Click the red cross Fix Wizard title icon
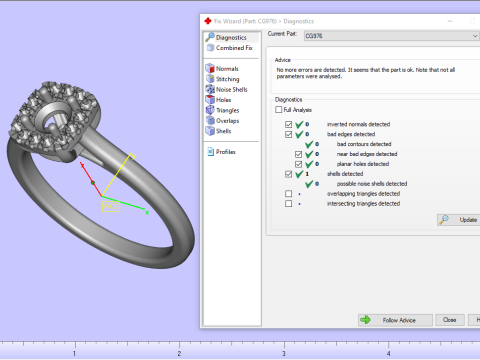 pos(208,21)
